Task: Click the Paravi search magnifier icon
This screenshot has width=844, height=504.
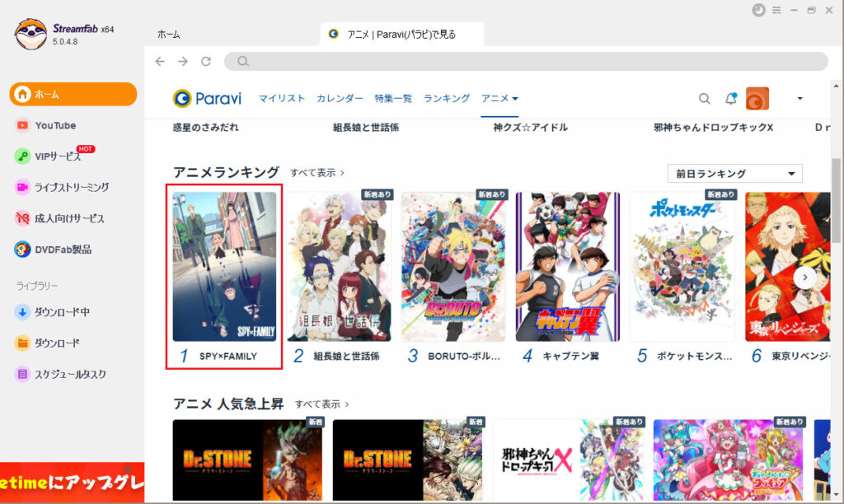Action: tap(704, 99)
